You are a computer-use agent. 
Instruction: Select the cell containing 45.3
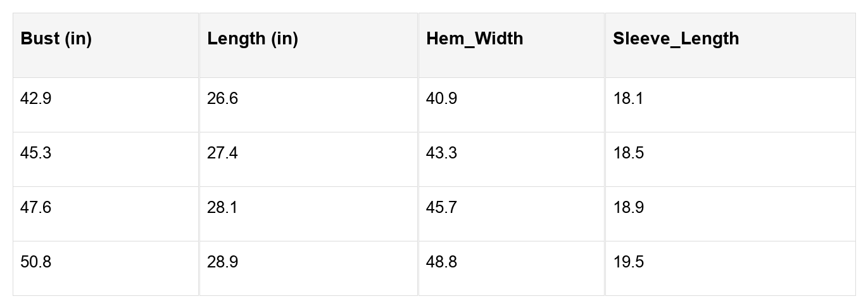pyautogui.click(x=35, y=153)
